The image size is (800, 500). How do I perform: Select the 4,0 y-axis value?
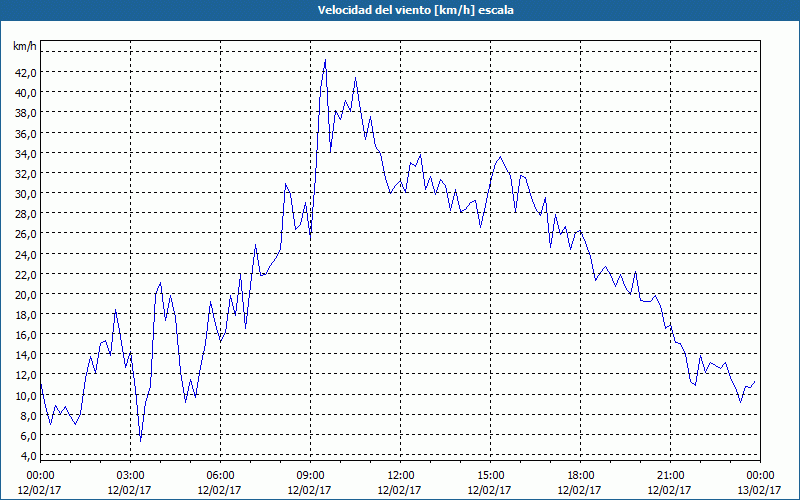[28, 456]
